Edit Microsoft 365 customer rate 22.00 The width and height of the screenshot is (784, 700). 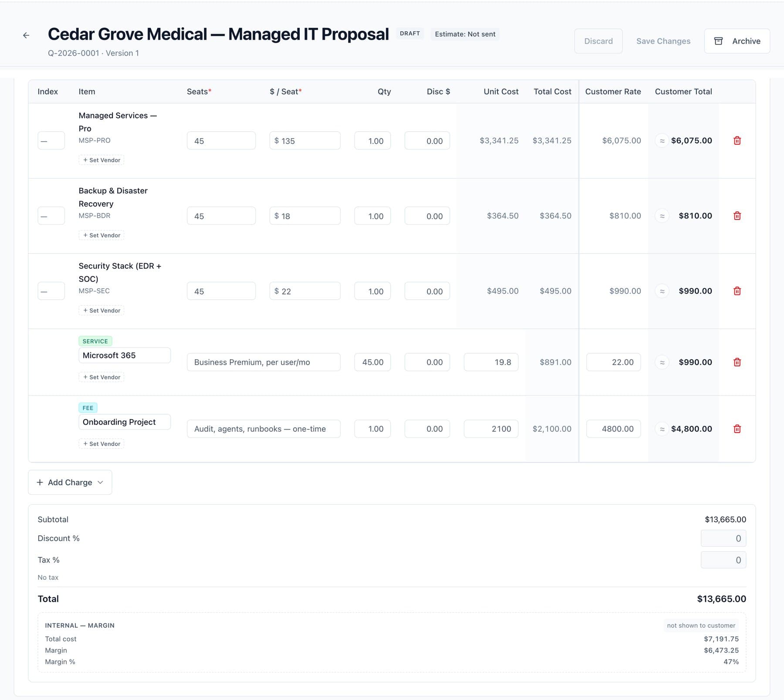[x=613, y=362]
